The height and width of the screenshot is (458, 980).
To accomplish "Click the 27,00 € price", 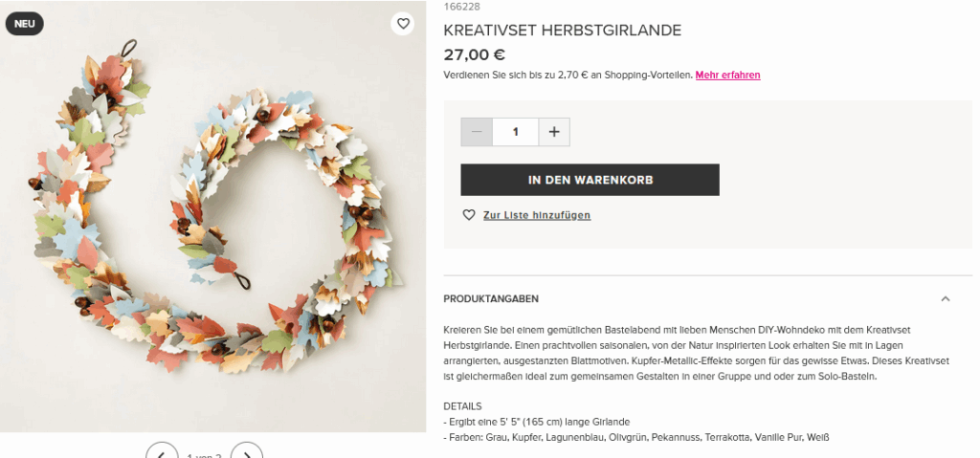I will (475, 55).
